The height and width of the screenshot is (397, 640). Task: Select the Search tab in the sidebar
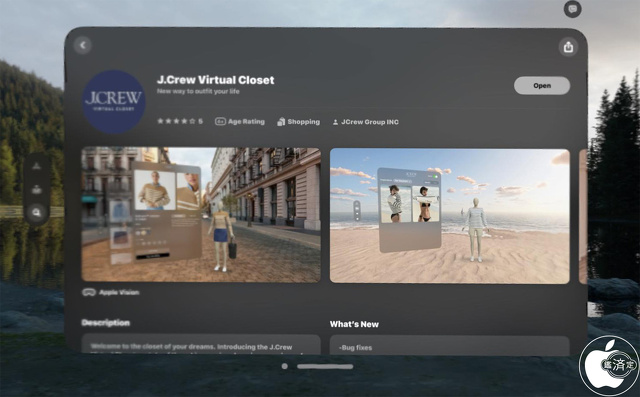coord(37,213)
